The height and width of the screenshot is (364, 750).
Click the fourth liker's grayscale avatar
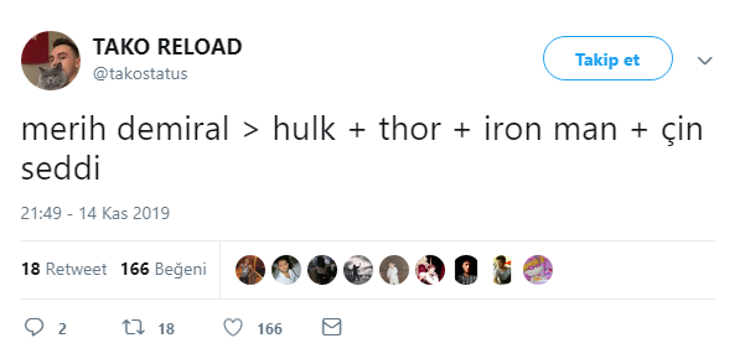(x=358, y=270)
